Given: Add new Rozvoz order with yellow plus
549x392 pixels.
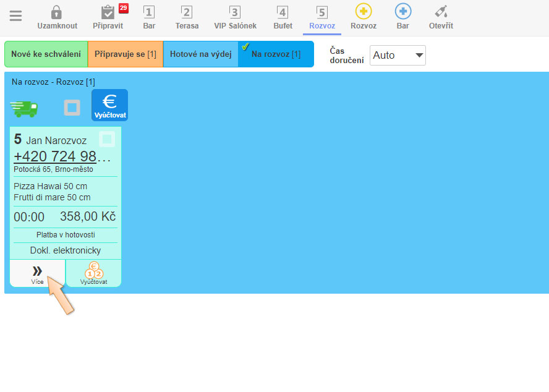Looking at the screenshot, I should click(x=364, y=12).
